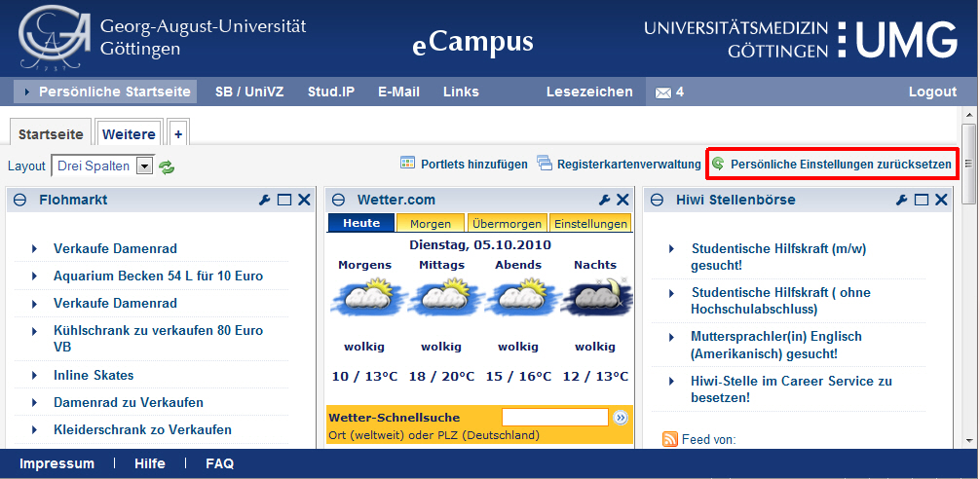Collapse the Hiwi Stellenbörse portlet
The width and height of the screenshot is (980, 479).
(x=658, y=200)
